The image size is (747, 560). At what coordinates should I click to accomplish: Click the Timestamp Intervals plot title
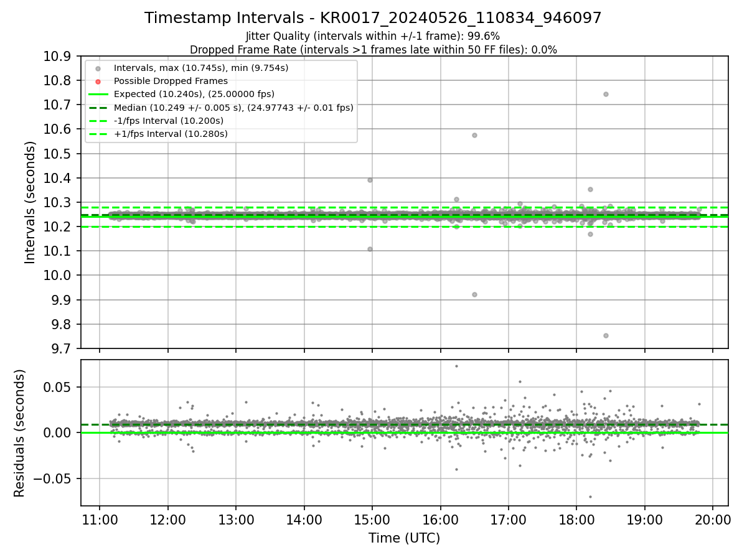pos(373,18)
